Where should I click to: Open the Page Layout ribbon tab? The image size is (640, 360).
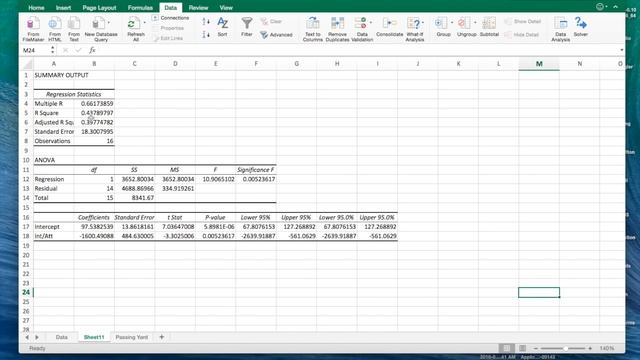(99, 8)
